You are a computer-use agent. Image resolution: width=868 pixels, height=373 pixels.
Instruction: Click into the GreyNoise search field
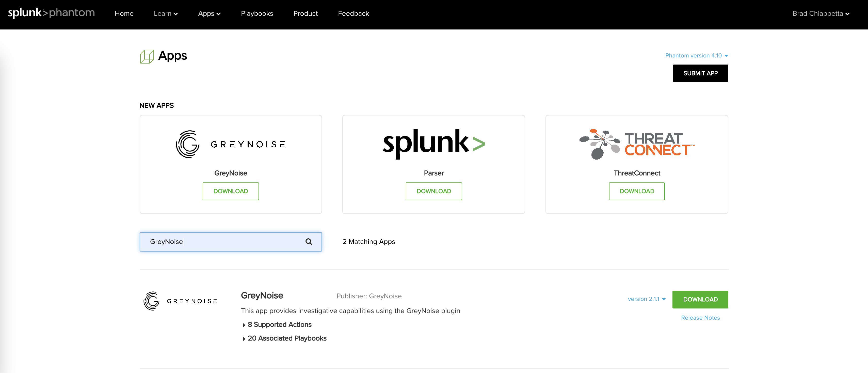pyautogui.click(x=222, y=241)
